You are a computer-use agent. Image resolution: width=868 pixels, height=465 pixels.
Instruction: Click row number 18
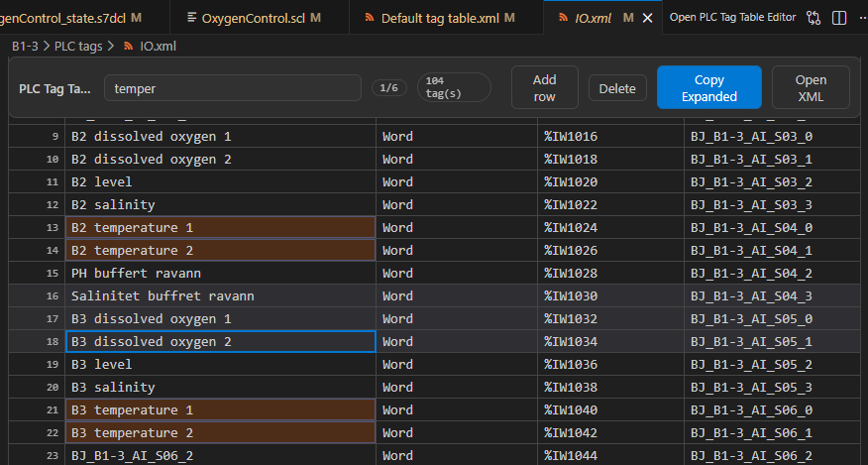(53, 342)
